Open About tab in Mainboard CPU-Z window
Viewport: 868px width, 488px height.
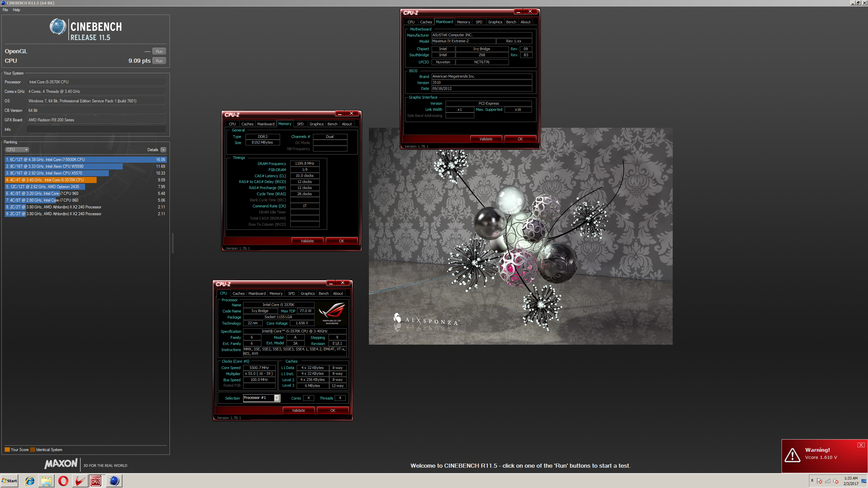tap(526, 22)
